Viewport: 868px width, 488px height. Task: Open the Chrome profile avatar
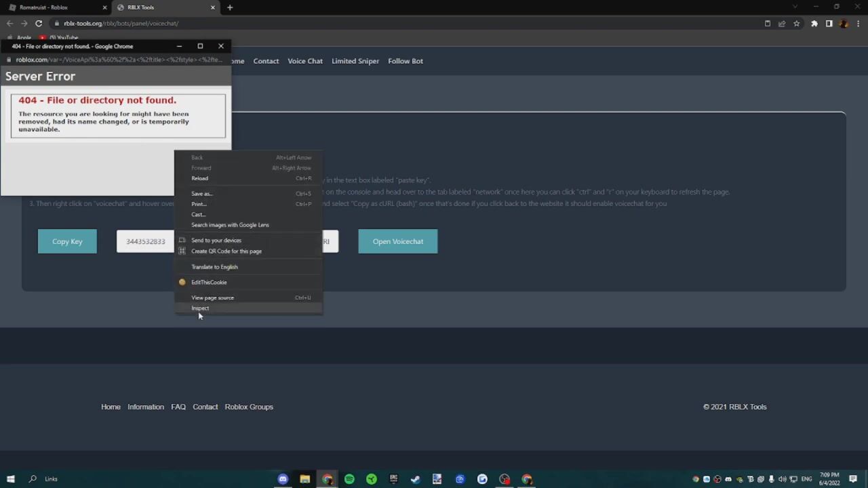tap(843, 23)
